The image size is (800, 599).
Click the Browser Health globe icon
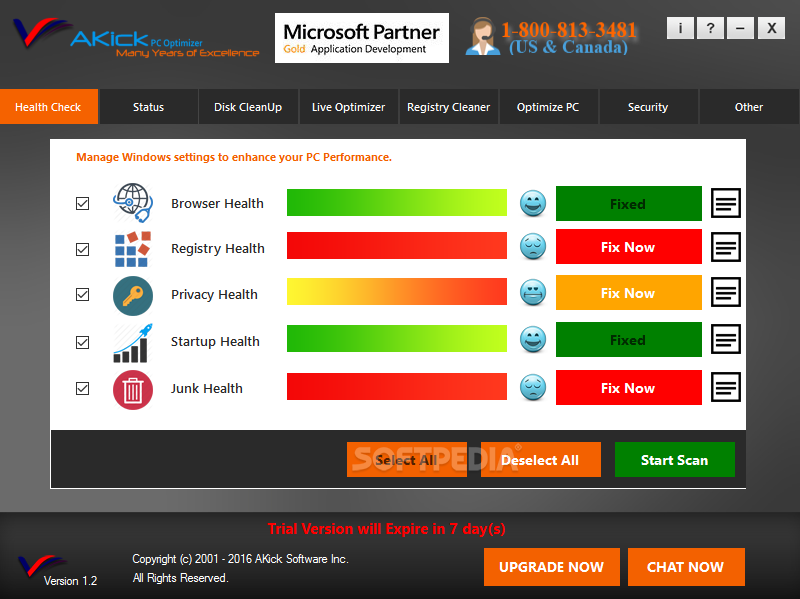(x=133, y=203)
